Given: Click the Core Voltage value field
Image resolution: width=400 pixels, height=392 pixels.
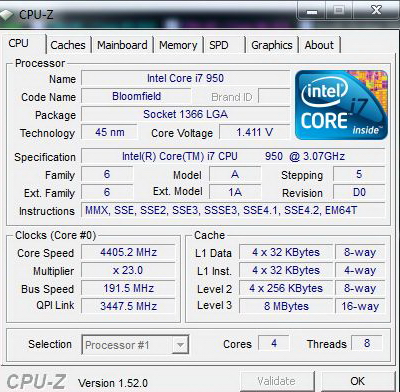Looking at the screenshot, I should (254, 132).
